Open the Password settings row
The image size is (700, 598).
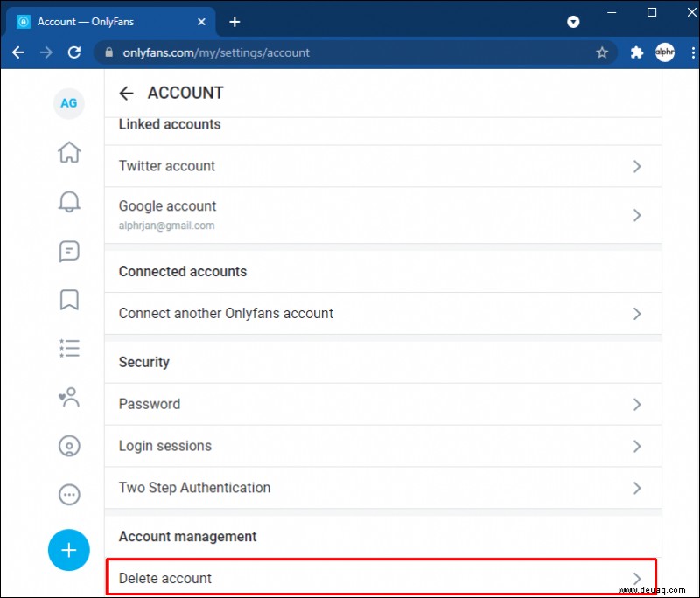(x=383, y=404)
